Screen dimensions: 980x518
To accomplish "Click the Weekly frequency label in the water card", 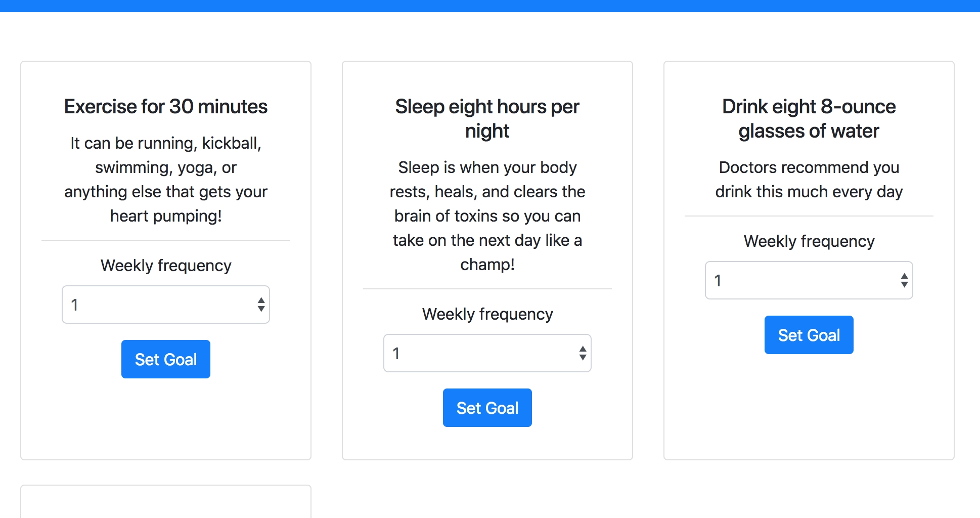I will pos(809,241).
